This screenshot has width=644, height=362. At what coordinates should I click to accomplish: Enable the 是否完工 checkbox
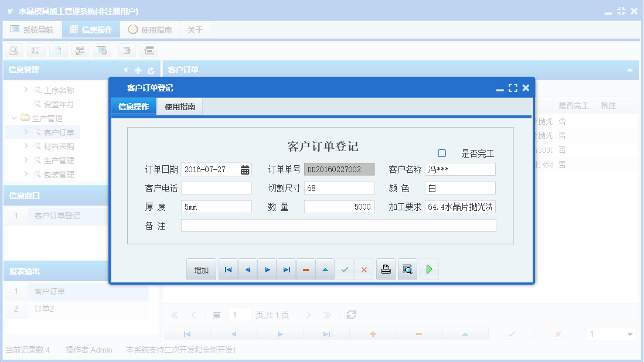442,152
